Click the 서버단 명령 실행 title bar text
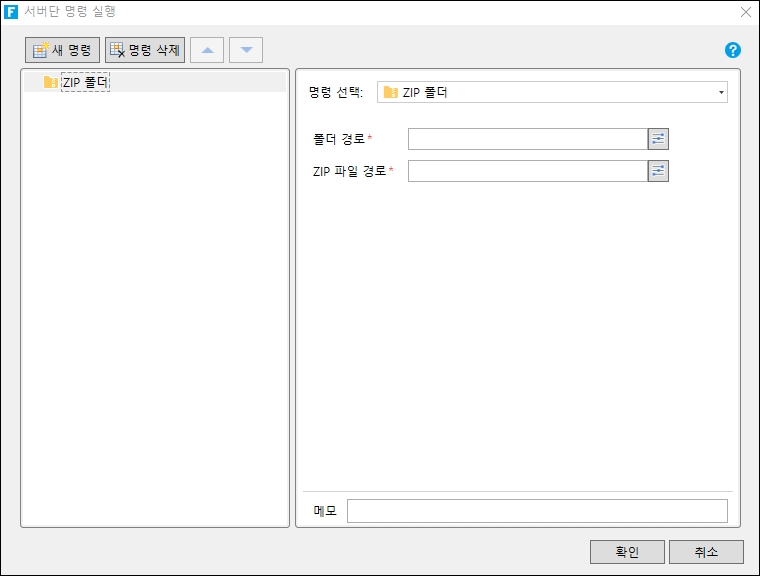Image resolution: width=760 pixels, height=576 pixels. (x=72, y=12)
